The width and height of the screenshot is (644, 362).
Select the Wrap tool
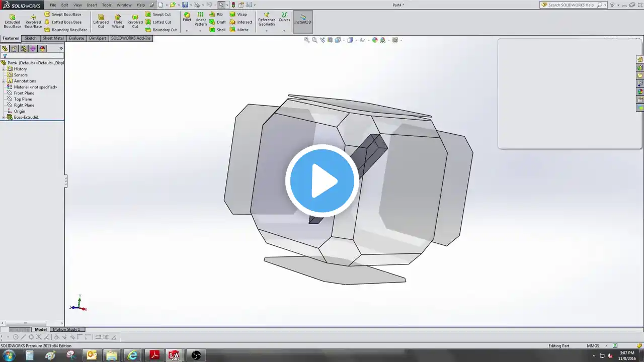tap(238, 15)
